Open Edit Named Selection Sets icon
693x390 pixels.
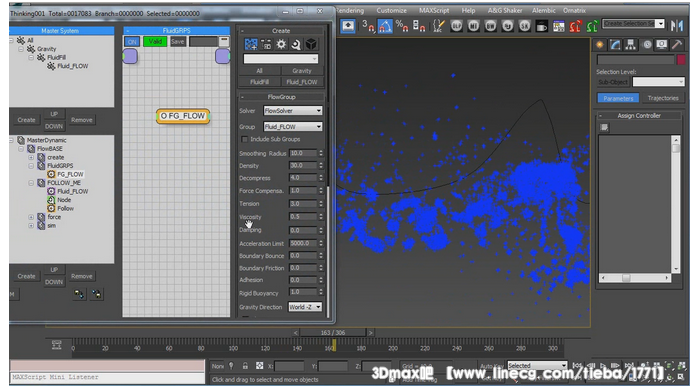[x=438, y=26]
